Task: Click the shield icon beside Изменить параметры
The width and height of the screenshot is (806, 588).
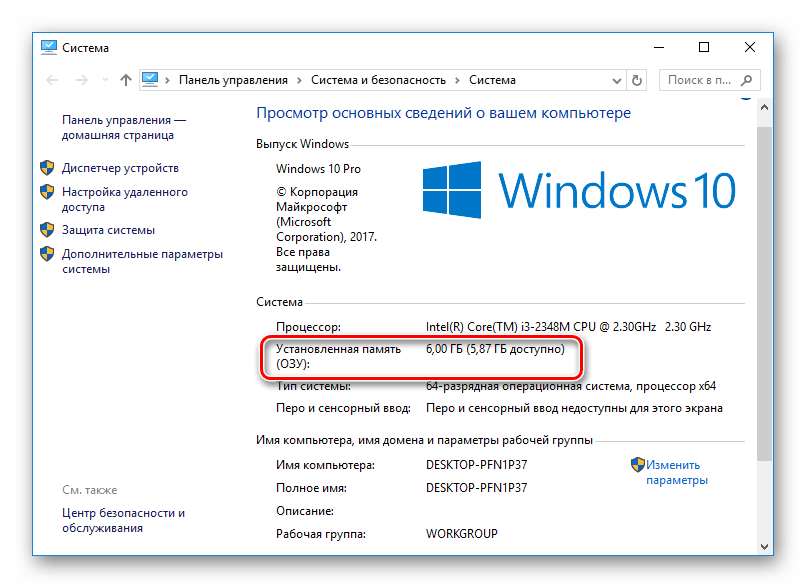Action: [x=637, y=465]
